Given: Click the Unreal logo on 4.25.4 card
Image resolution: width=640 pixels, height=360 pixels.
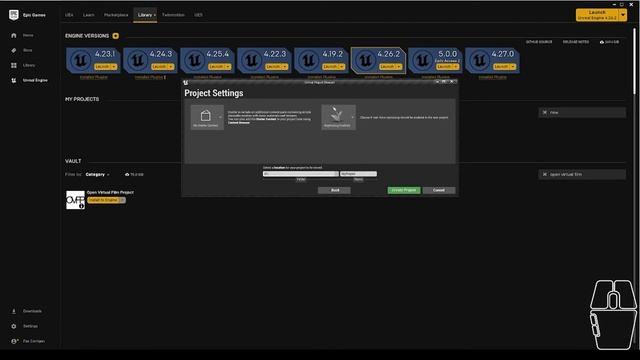Looking at the screenshot, I should 194,60.
